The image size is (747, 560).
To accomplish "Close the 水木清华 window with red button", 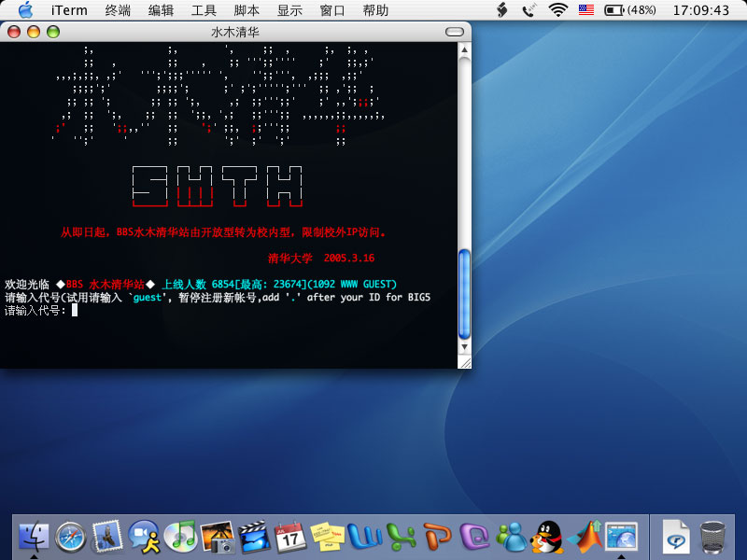I will click(x=14, y=32).
